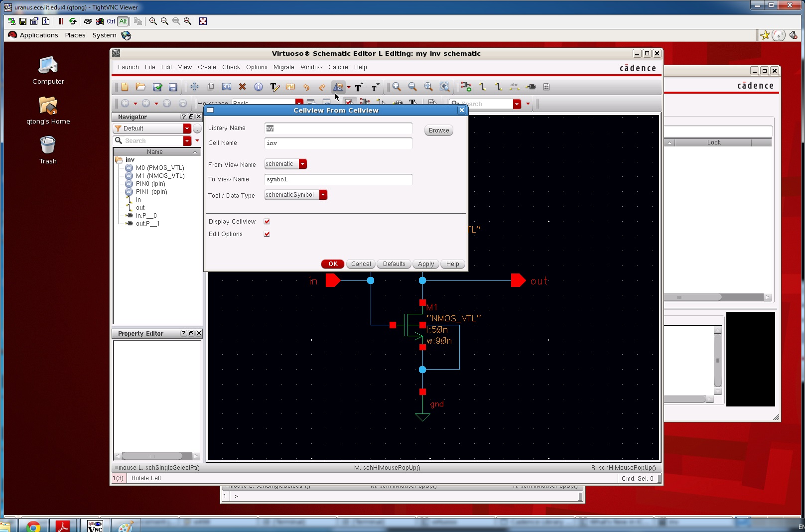The width and height of the screenshot is (805, 532).
Task: Open the Trash desktop icon
Action: 48,150
